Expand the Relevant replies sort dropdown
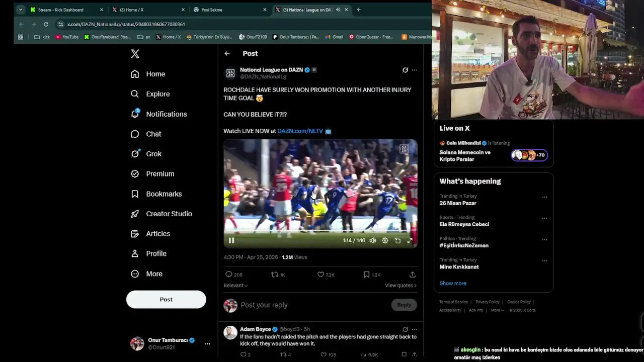The height and width of the screenshot is (362, 644). pyautogui.click(x=235, y=286)
